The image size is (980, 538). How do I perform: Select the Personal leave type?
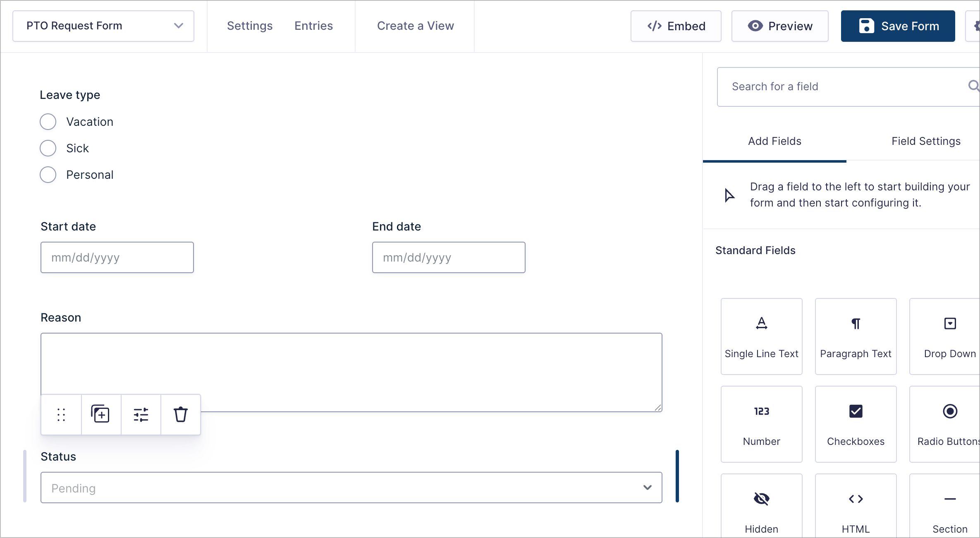(x=48, y=174)
